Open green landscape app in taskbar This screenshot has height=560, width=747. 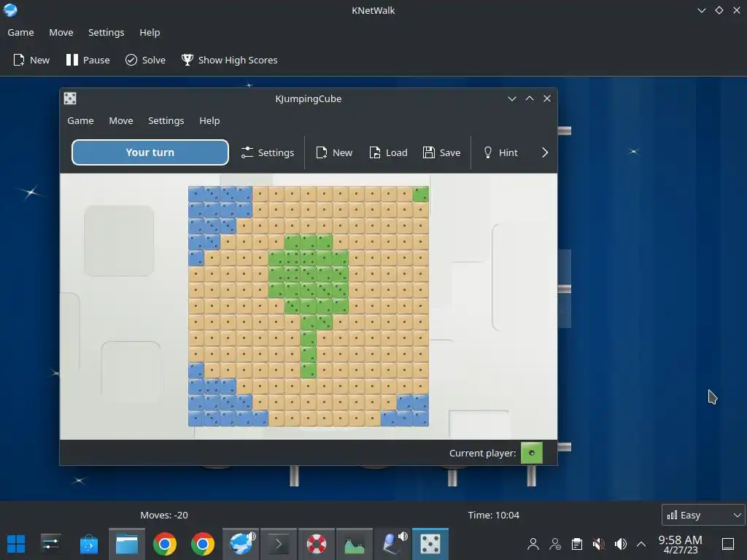click(355, 544)
